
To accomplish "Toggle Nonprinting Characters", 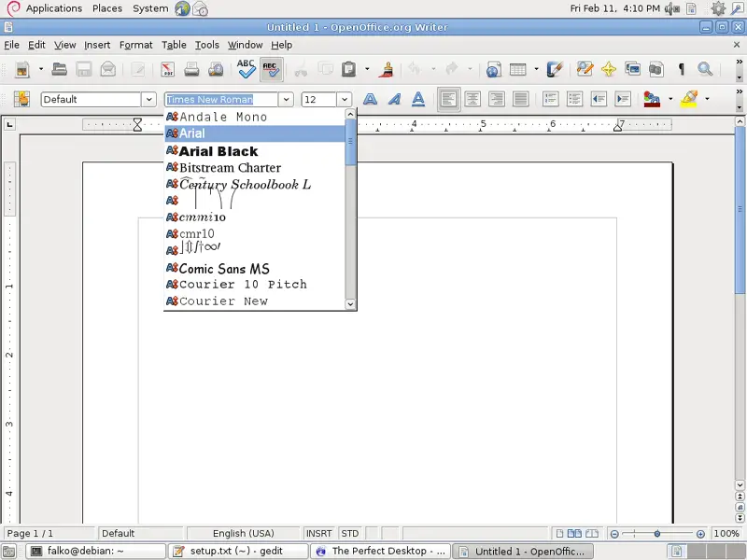I will [682, 69].
